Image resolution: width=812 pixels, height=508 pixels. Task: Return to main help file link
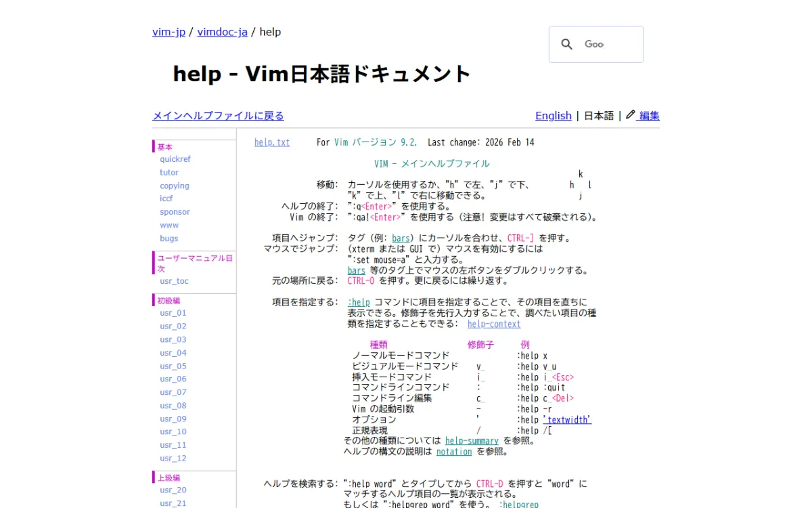tap(219, 116)
